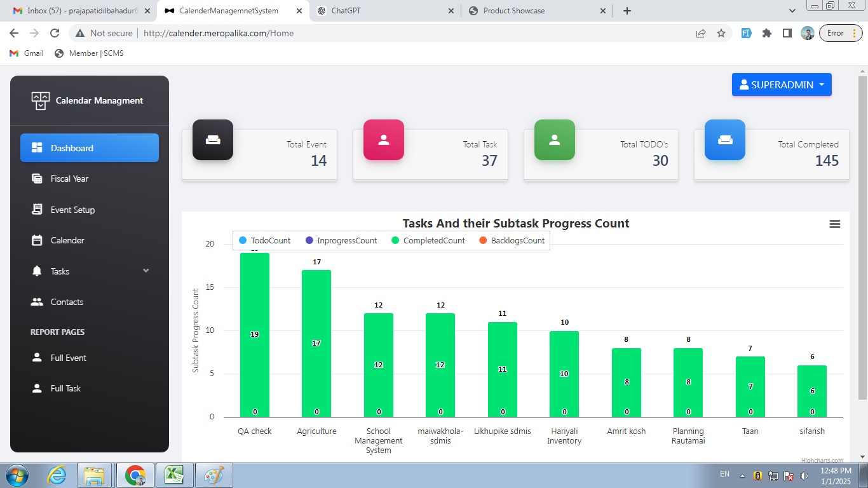Toggle TodoCount series in chart legend
The width and height of the screenshot is (868, 488).
click(x=264, y=241)
